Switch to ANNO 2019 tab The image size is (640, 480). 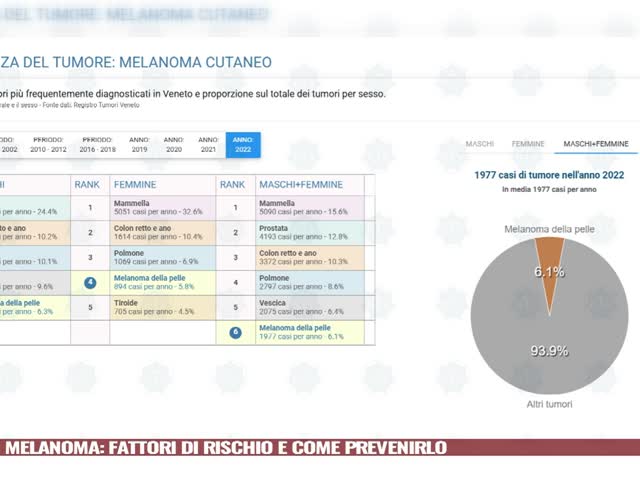(140, 145)
